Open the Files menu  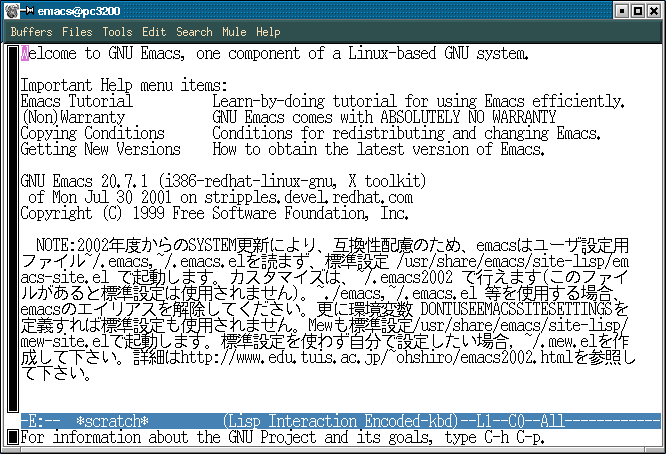[x=77, y=32]
